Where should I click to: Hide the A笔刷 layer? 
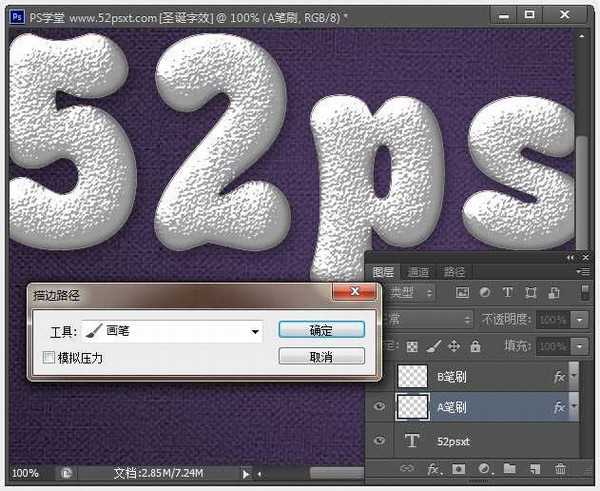pos(380,407)
